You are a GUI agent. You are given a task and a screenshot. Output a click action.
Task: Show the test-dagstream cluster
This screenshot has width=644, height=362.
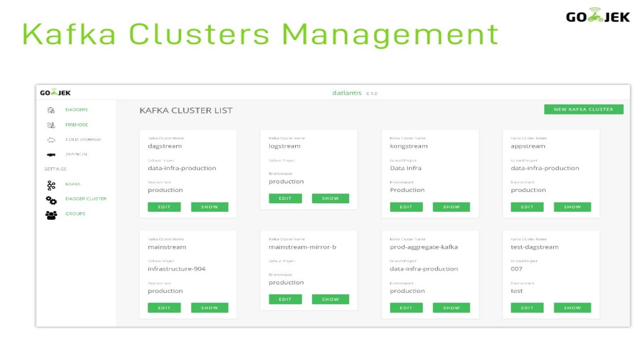(572, 308)
